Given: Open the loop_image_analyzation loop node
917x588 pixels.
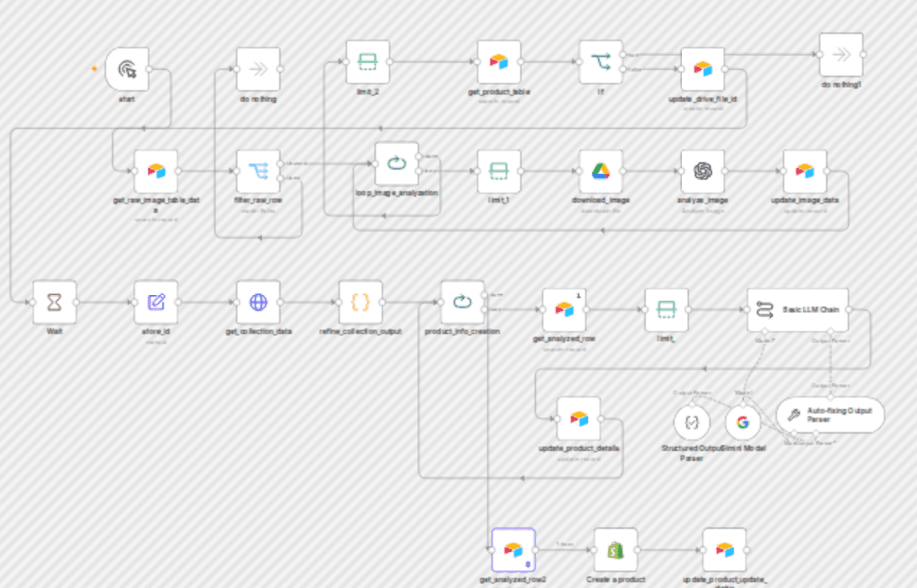Looking at the screenshot, I should click(x=397, y=164).
